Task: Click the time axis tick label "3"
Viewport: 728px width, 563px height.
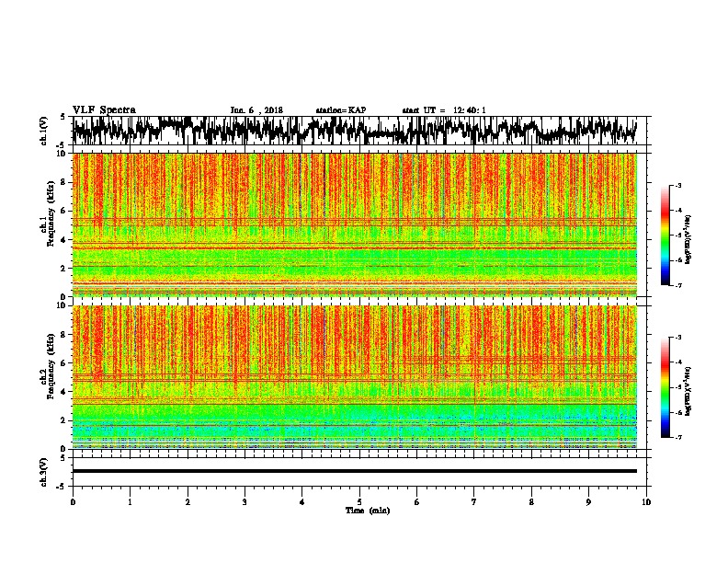Action: click(245, 502)
